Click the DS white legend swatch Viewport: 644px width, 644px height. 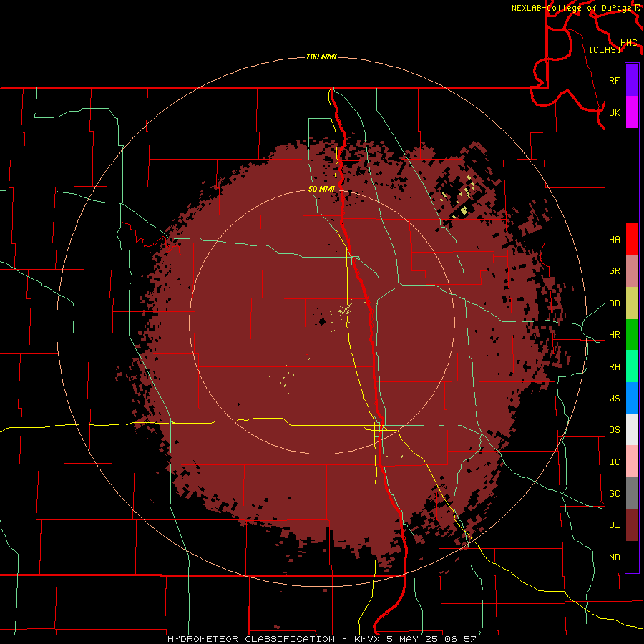click(x=632, y=429)
